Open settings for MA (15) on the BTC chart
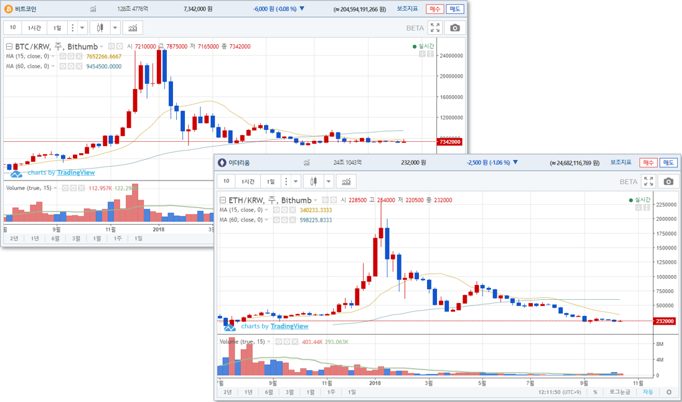Viewport: 682px width, 402px height. tap(70, 56)
